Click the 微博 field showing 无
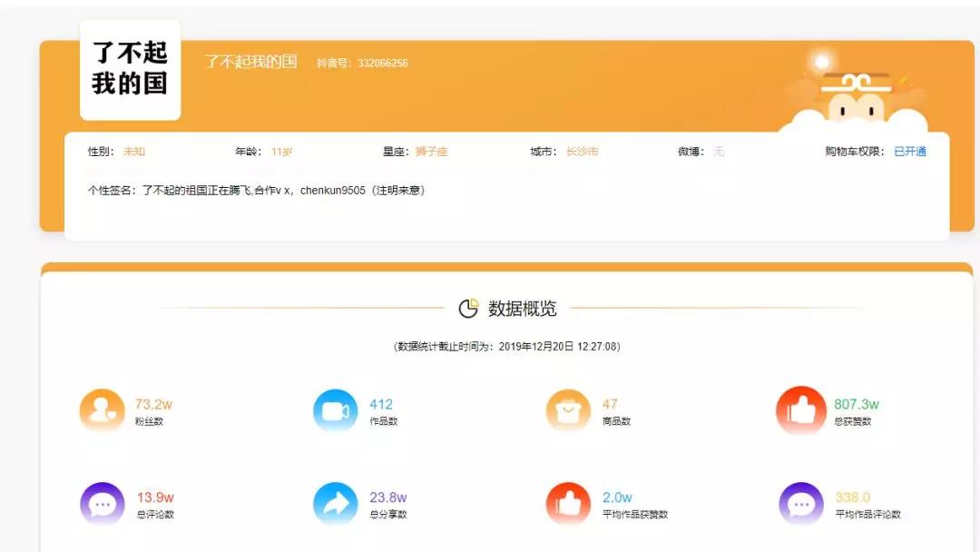 [x=718, y=151]
